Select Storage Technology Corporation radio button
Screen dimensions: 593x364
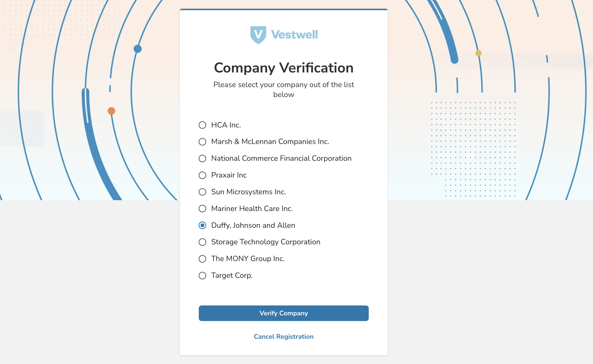[202, 242]
